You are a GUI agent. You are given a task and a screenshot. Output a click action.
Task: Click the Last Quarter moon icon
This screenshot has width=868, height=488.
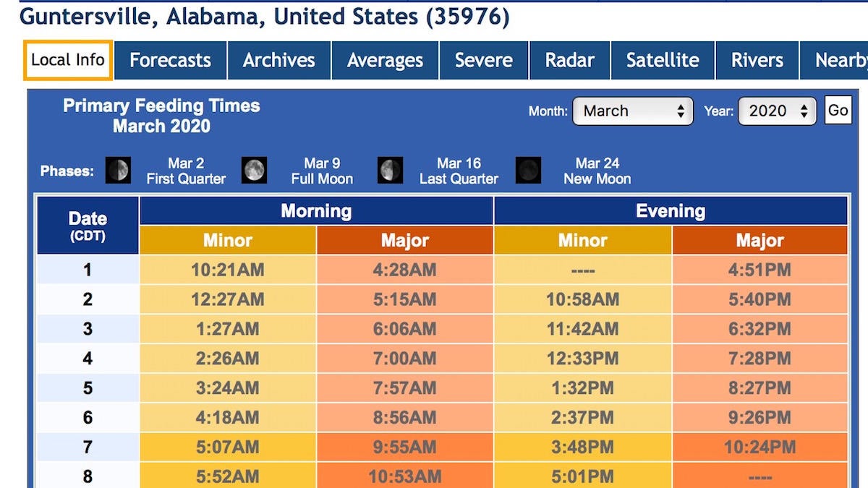point(391,171)
